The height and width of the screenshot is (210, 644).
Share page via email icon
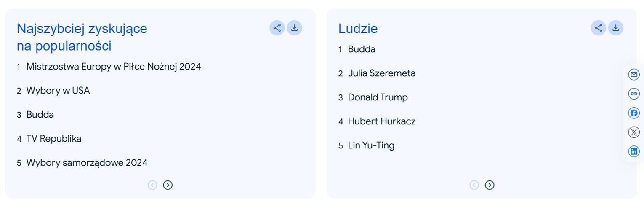point(633,75)
